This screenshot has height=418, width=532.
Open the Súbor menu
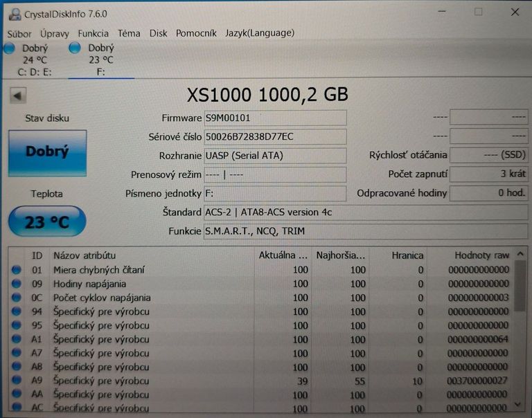tap(19, 33)
